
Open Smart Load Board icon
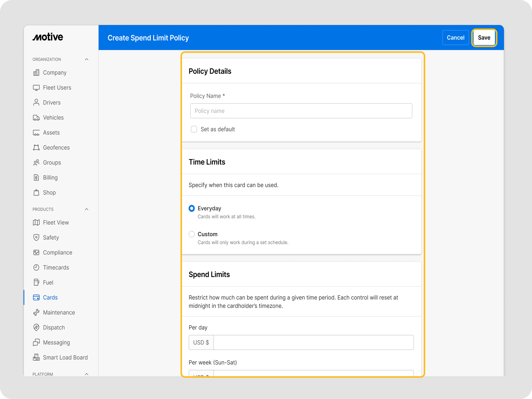[x=36, y=357]
